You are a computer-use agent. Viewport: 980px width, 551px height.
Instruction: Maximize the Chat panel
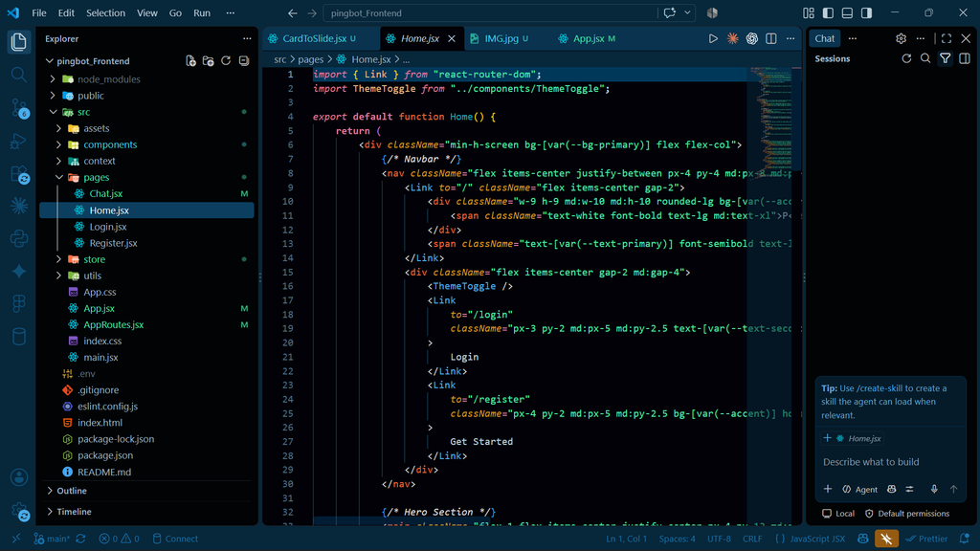click(x=947, y=38)
